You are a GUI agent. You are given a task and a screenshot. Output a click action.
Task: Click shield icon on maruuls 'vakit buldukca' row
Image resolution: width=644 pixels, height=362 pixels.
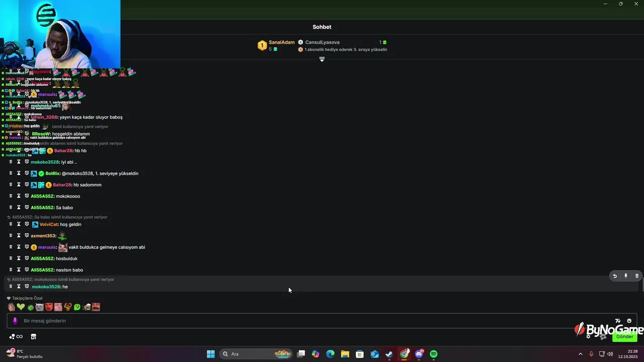(27, 247)
